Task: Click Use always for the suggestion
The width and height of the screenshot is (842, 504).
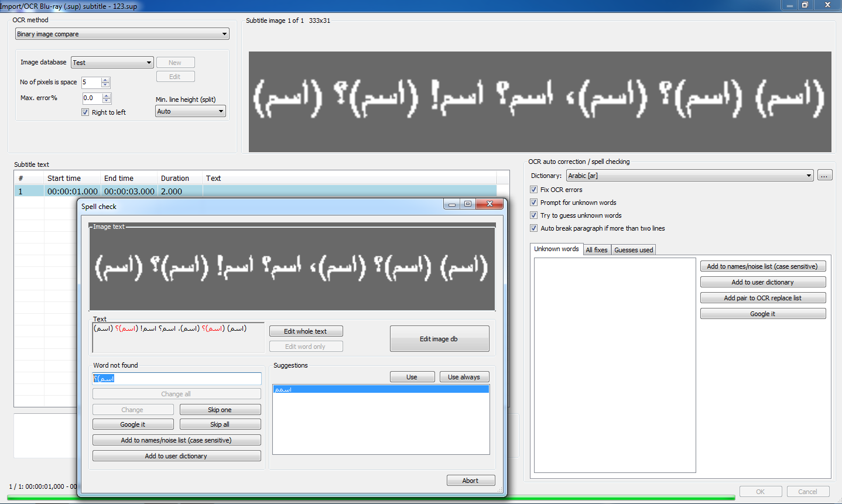Action: [x=464, y=376]
